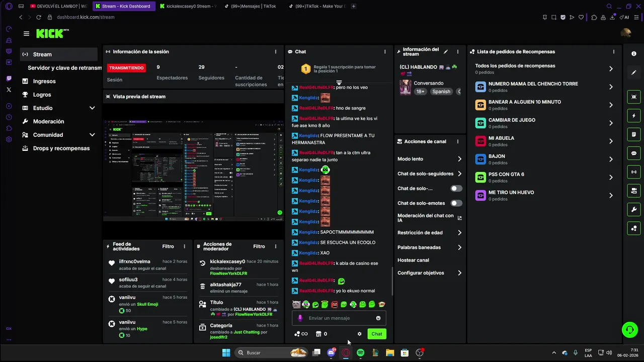Viewport: 644px width, 362px height.
Task: Toggle the Chat de solo-... switch
Action: pyautogui.click(x=456, y=189)
